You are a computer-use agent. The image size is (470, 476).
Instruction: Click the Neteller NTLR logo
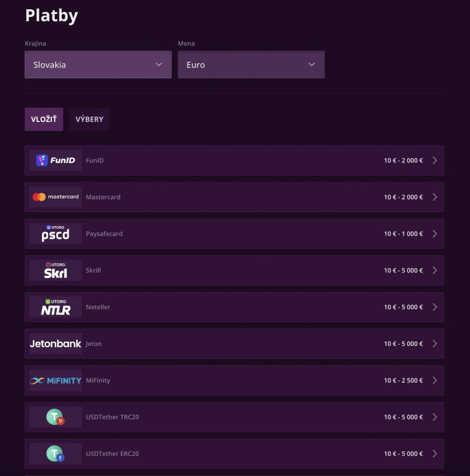pyautogui.click(x=56, y=307)
